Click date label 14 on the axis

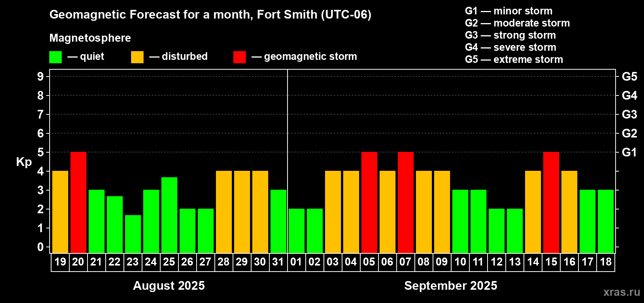(533, 262)
